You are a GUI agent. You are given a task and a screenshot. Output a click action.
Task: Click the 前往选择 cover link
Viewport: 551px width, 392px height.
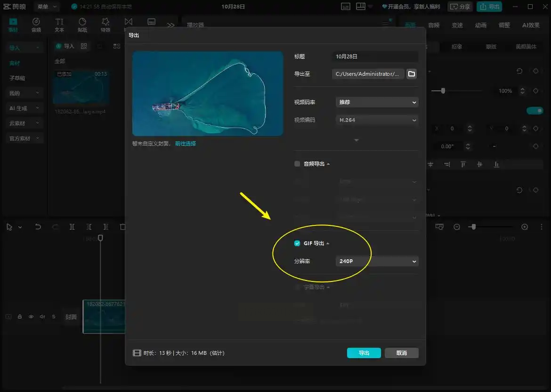point(186,144)
